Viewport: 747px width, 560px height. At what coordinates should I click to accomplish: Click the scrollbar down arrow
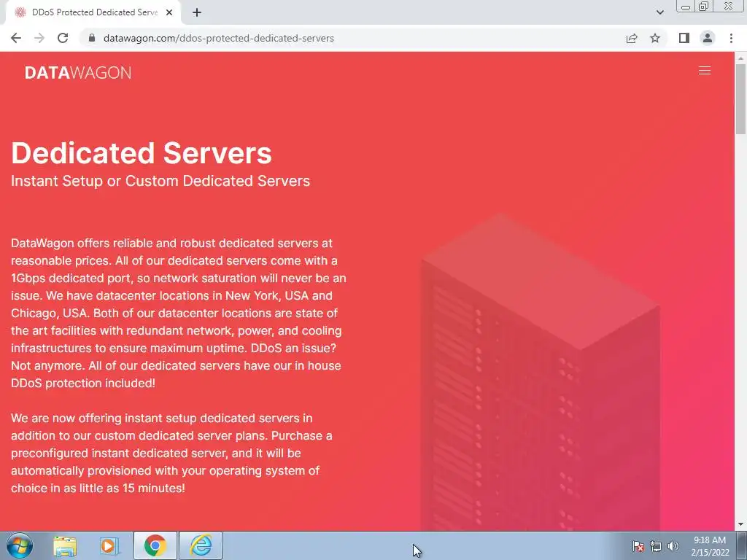click(740, 524)
